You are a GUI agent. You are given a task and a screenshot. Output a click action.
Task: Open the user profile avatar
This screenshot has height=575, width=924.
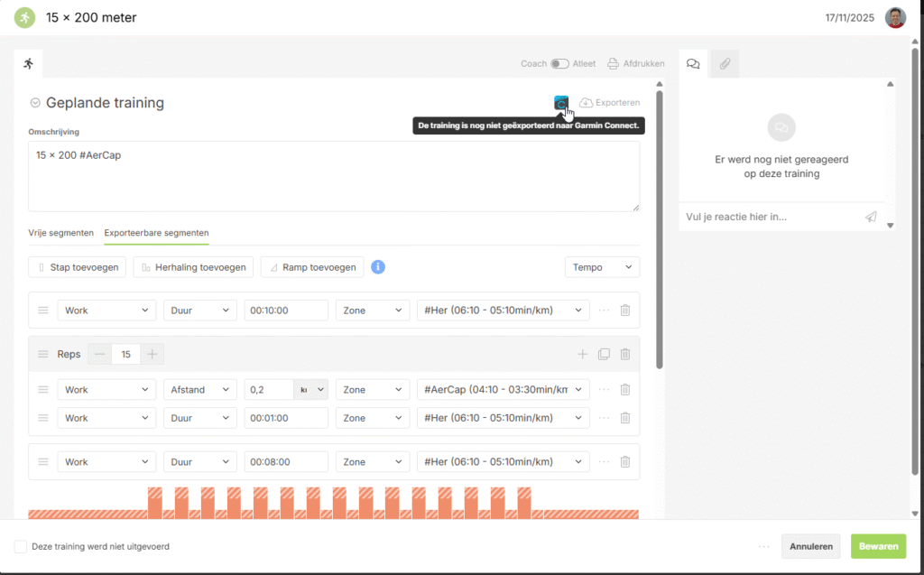895,18
